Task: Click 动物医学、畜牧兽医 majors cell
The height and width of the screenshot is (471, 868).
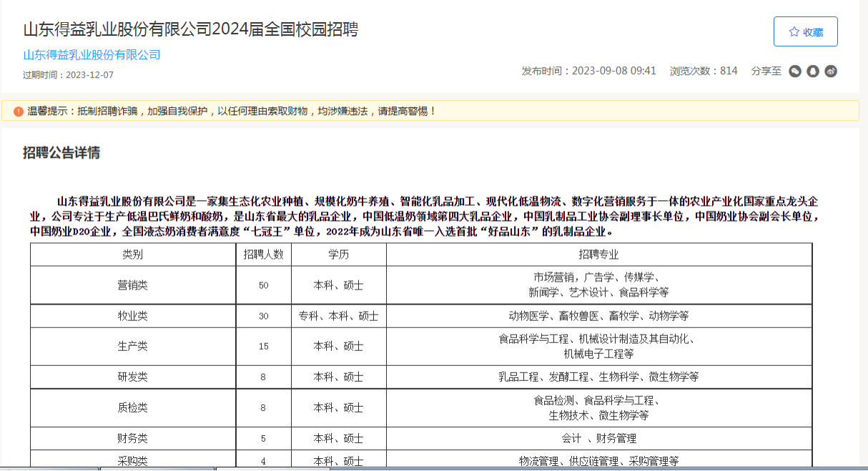Action: [x=599, y=316]
